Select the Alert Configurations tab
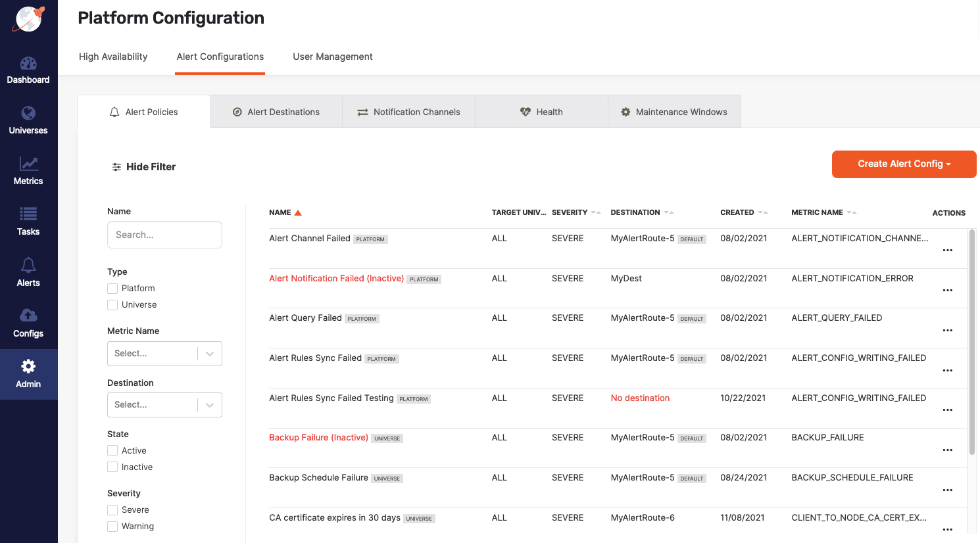This screenshot has width=980, height=543. [x=220, y=57]
